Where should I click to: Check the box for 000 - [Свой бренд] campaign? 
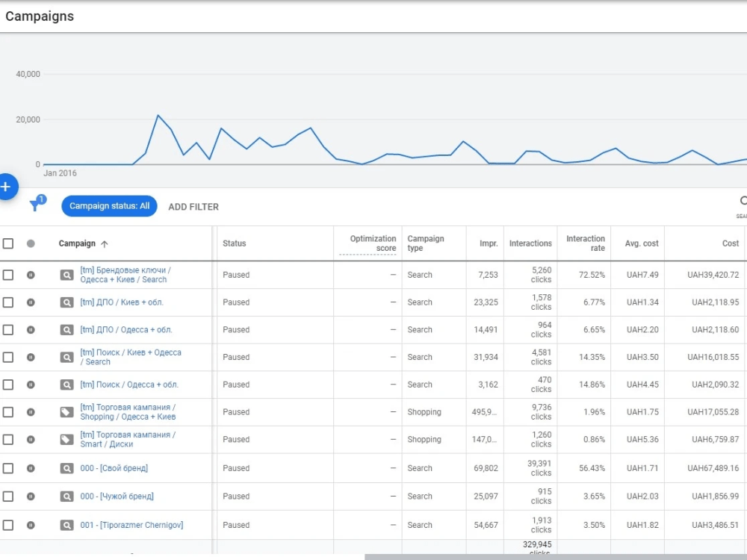(8, 469)
